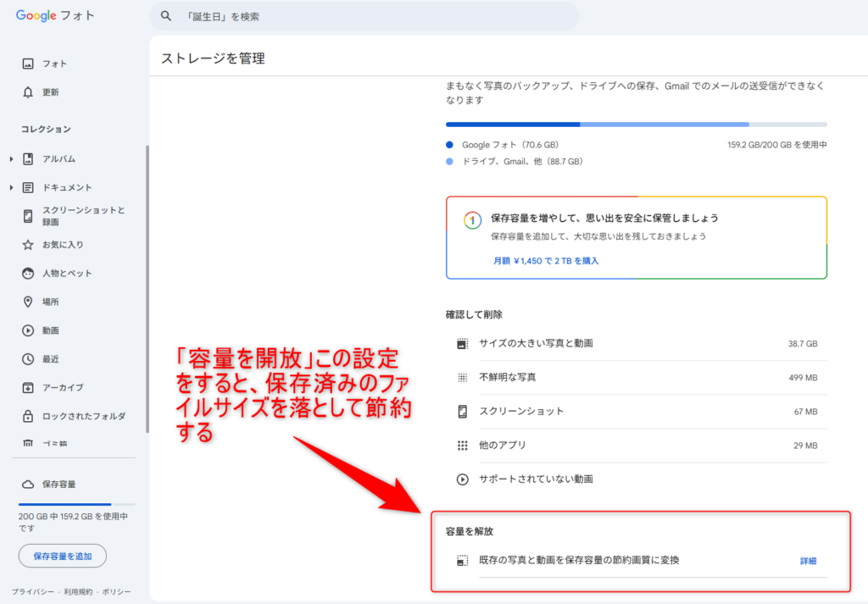Expand the ドキュメント tree arrow

tap(11, 188)
